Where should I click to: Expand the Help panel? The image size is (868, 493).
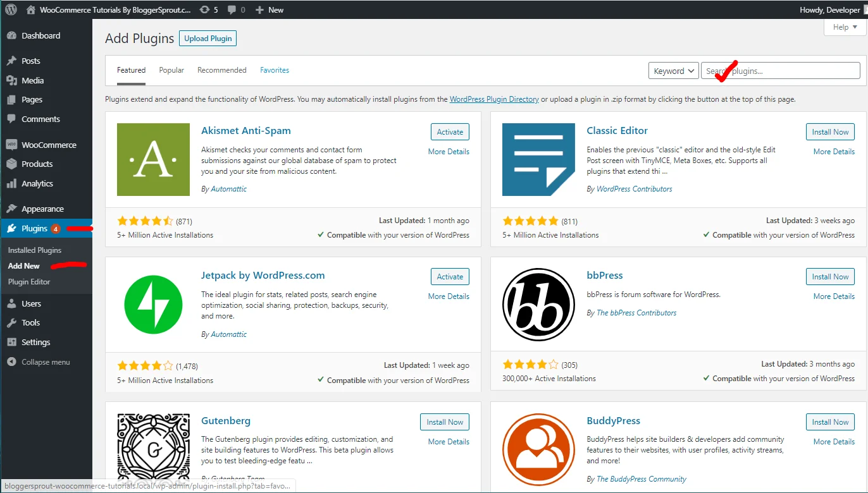pos(845,27)
